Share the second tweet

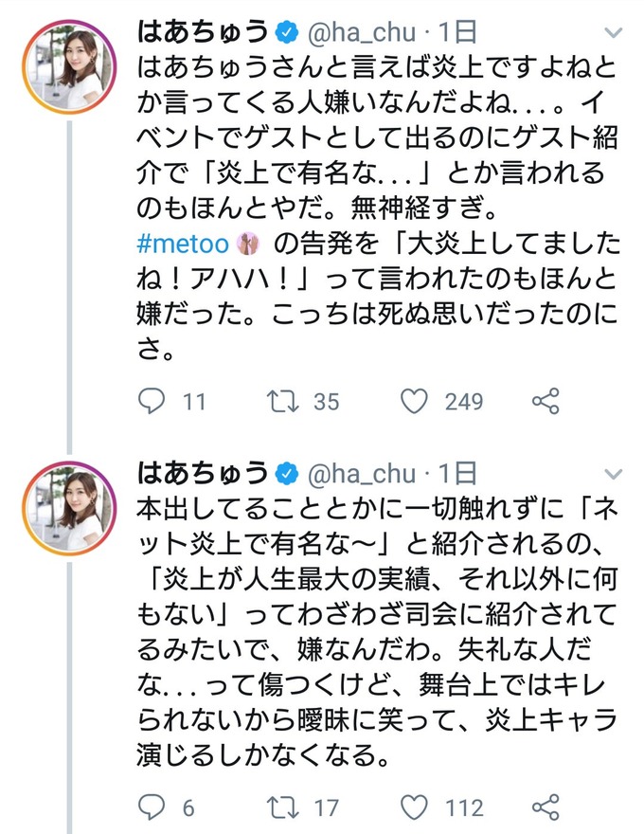tap(546, 807)
